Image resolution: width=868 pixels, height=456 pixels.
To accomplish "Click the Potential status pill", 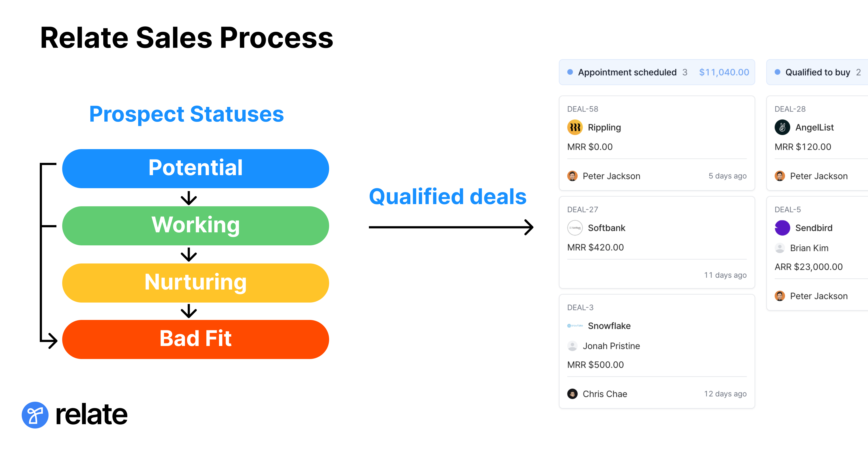I will [196, 168].
